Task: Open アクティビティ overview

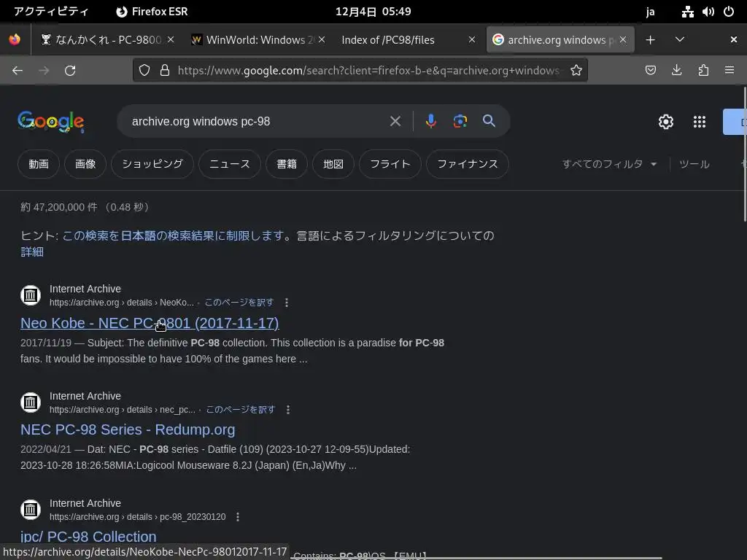Action: tap(51, 12)
